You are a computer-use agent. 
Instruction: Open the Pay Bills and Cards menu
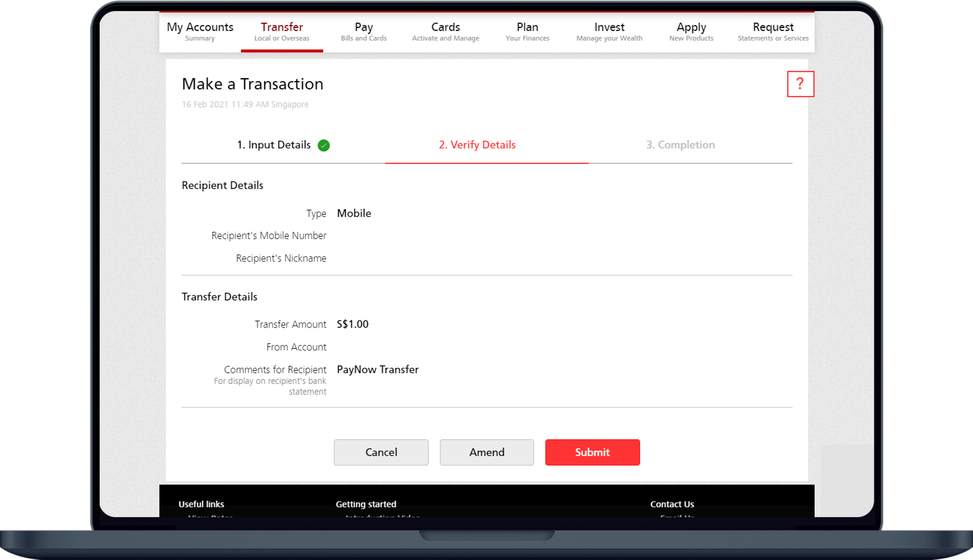363,31
